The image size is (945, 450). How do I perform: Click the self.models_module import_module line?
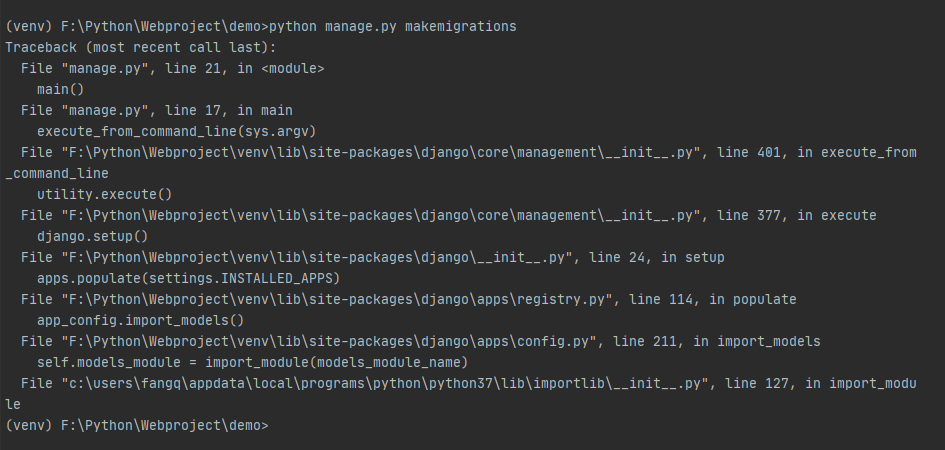[253, 363]
